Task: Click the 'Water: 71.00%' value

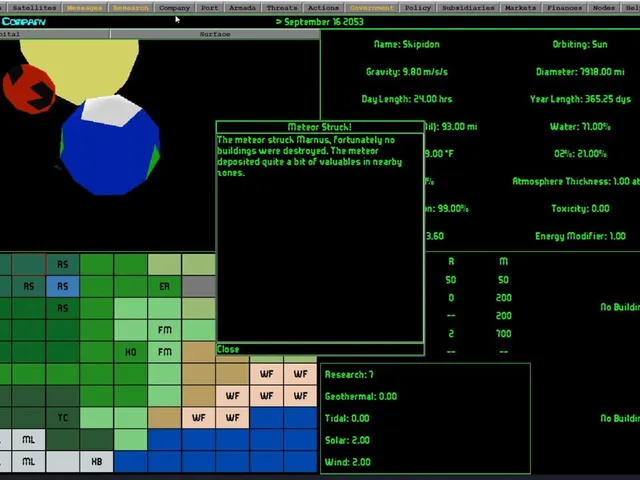Action: (x=580, y=127)
